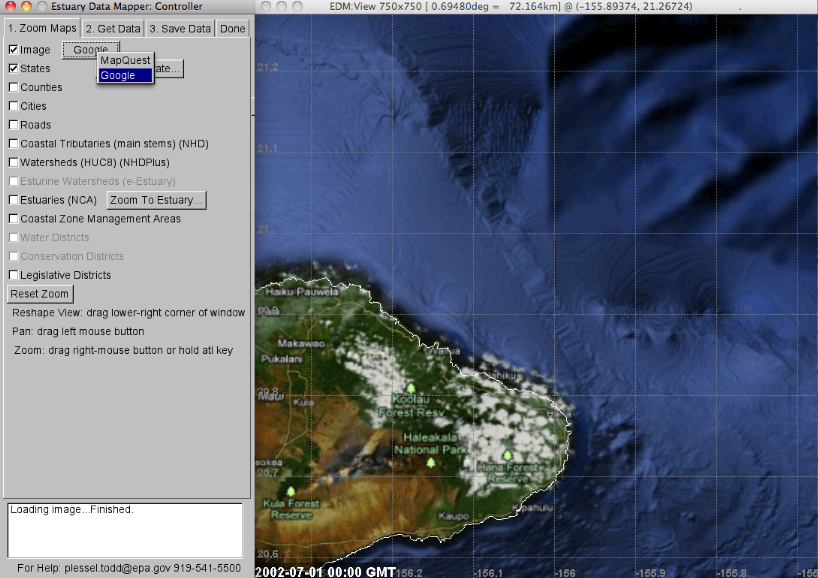The image size is (818, 578).
Task: Click the Kula Forest Reserve tree icon
Action: (290, 491)
